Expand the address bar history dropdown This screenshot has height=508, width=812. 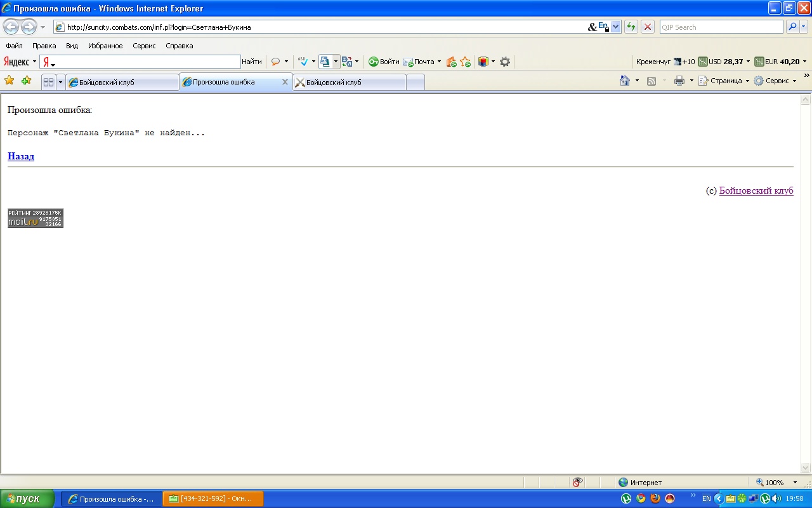coord(615,27)
